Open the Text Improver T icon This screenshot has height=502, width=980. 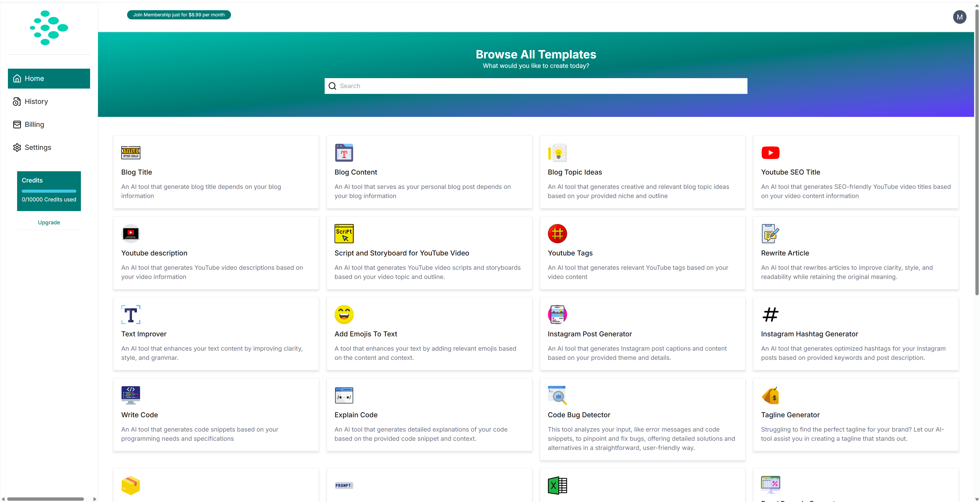pos(130,314)
